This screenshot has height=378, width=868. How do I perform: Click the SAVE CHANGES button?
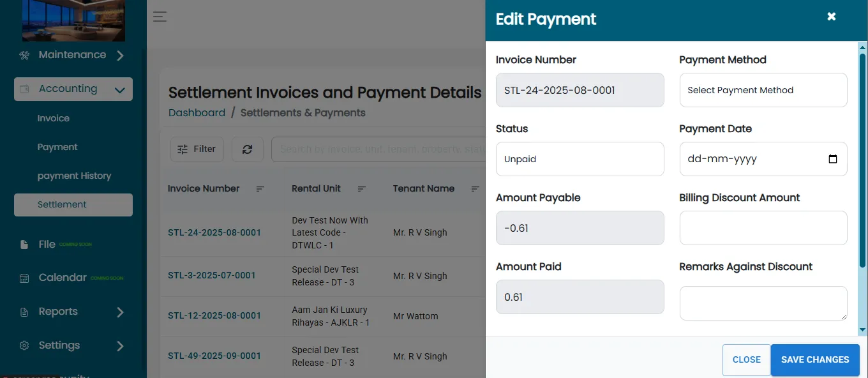coord(815,360)
